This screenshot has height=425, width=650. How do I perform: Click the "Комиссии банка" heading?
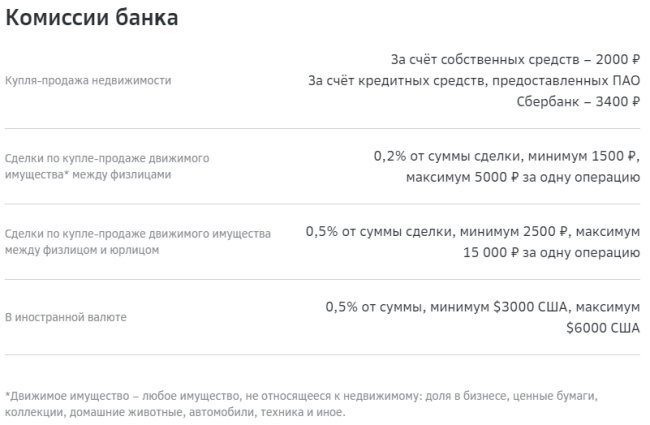[x=97, y=18]
